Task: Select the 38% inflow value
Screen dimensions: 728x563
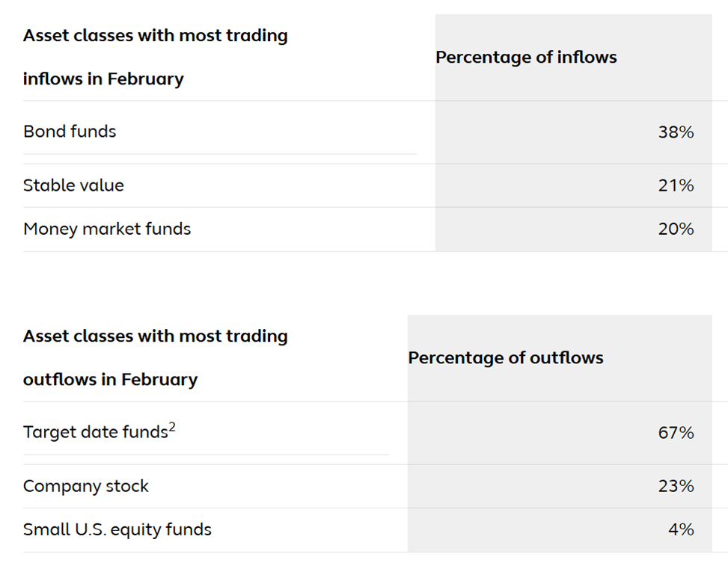Action: (x=676, y=132)
